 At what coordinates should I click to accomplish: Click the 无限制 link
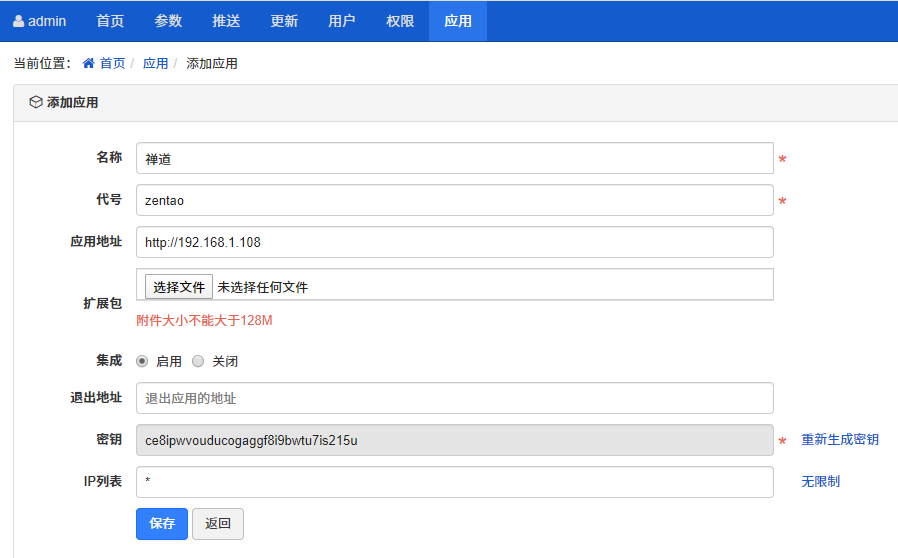[820, 481]
